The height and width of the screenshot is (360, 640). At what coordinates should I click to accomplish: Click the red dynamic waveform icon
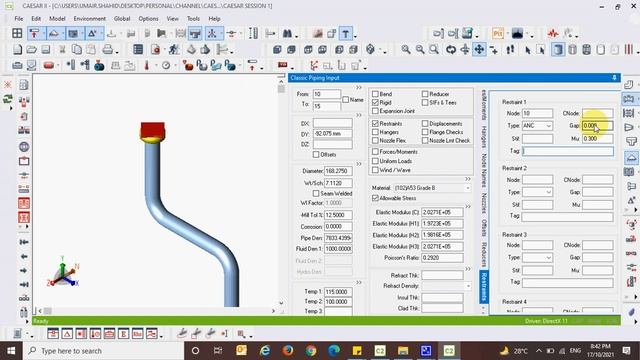pyautogui.click(x=553, y=34)
